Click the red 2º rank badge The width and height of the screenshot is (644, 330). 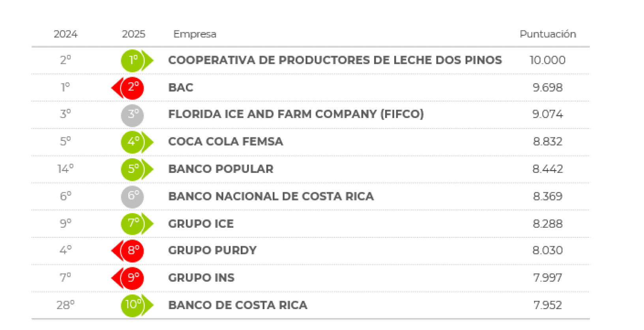(x=133, y=88)
